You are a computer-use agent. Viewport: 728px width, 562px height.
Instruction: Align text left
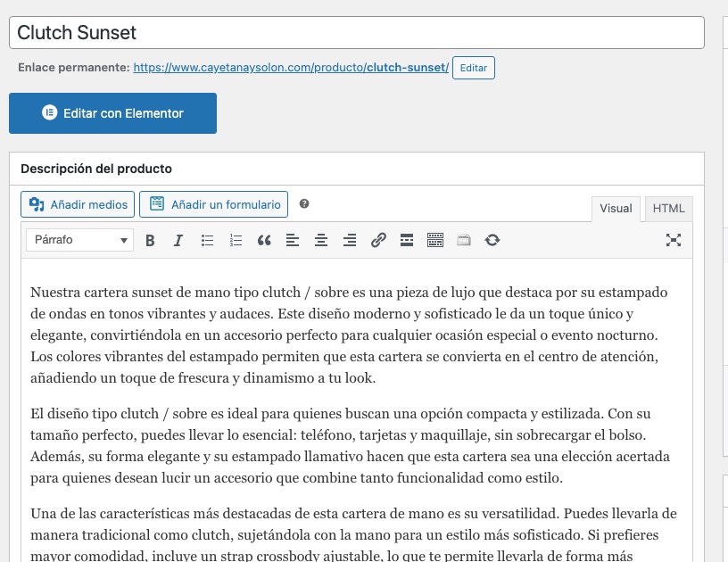[x=293, y=240]
